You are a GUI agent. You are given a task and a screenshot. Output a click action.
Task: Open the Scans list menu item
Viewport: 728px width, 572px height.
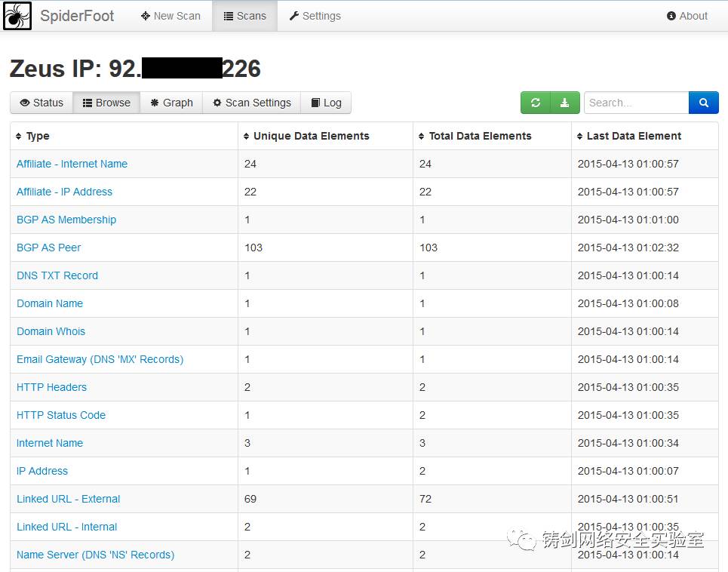(x=244, y=16)
